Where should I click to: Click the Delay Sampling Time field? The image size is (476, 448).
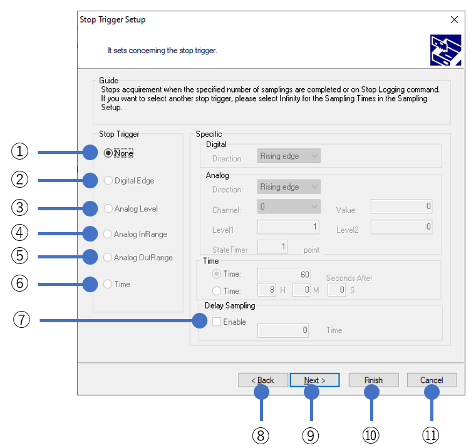(283, 330)
